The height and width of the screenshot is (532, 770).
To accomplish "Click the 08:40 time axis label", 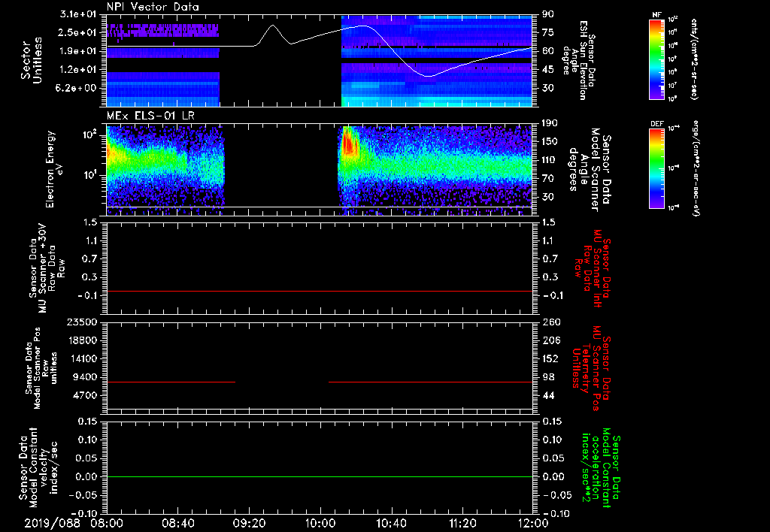I will click(177, 523).
